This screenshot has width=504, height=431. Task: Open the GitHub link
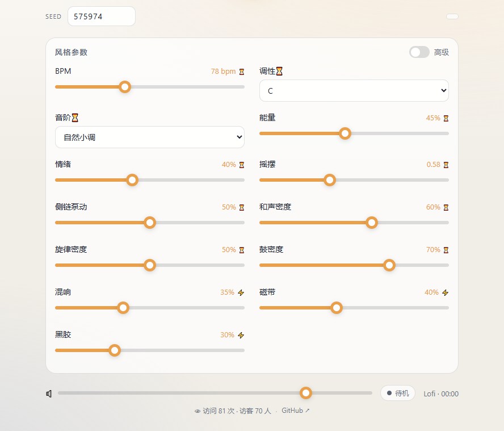(295, 411)
